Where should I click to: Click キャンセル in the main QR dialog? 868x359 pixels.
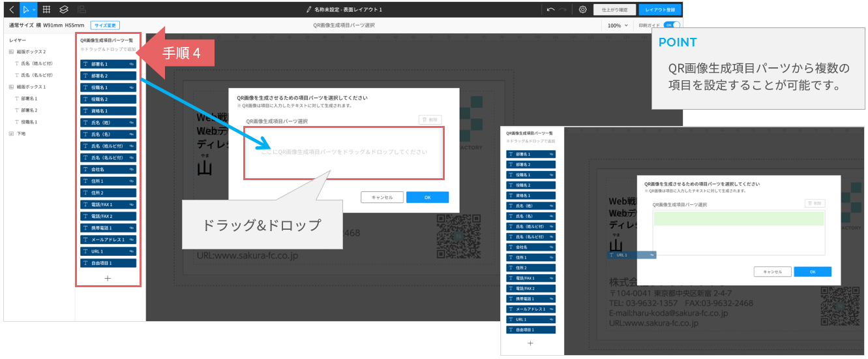pyautogui.click(x=382, y=197)
